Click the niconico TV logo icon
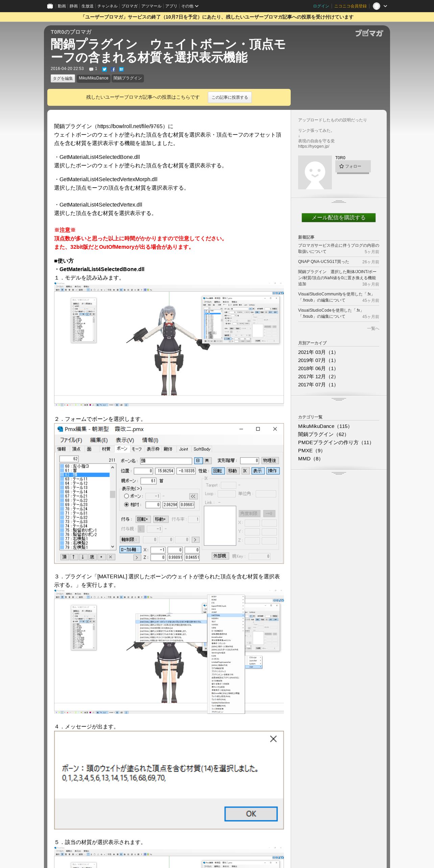 (50, 6)
